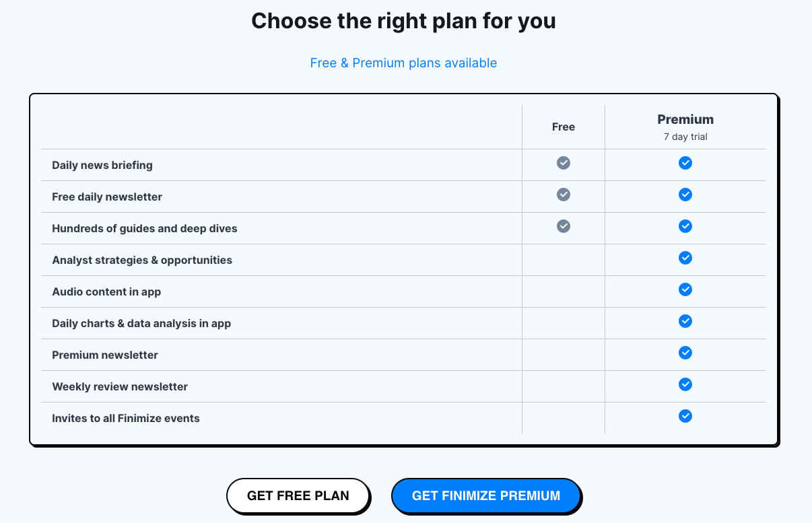The width and height of the screenshot is (812, 523).
Task: Select the Free column header
Action: [563, 127]
